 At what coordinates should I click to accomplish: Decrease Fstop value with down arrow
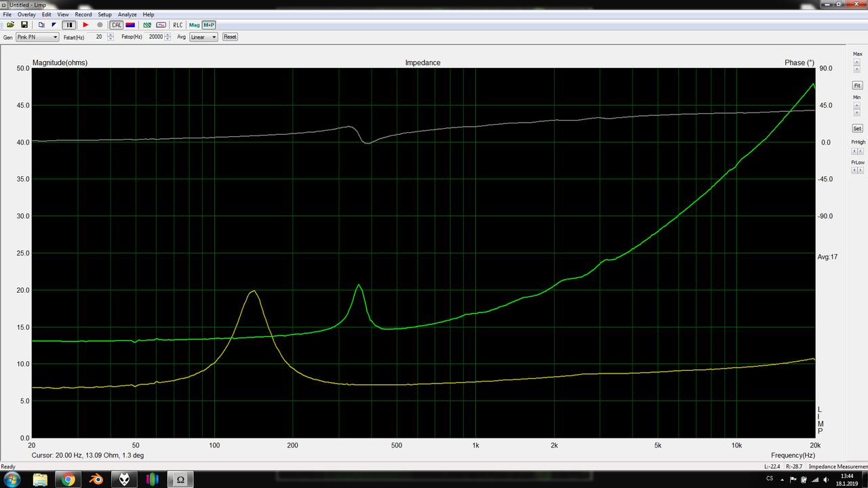169,39
